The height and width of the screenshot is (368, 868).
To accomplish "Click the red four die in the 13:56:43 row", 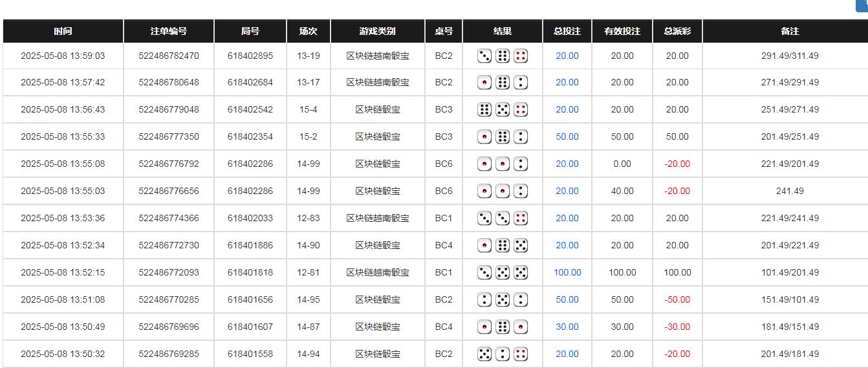I will pyautogui.click(x=521, y=110).
